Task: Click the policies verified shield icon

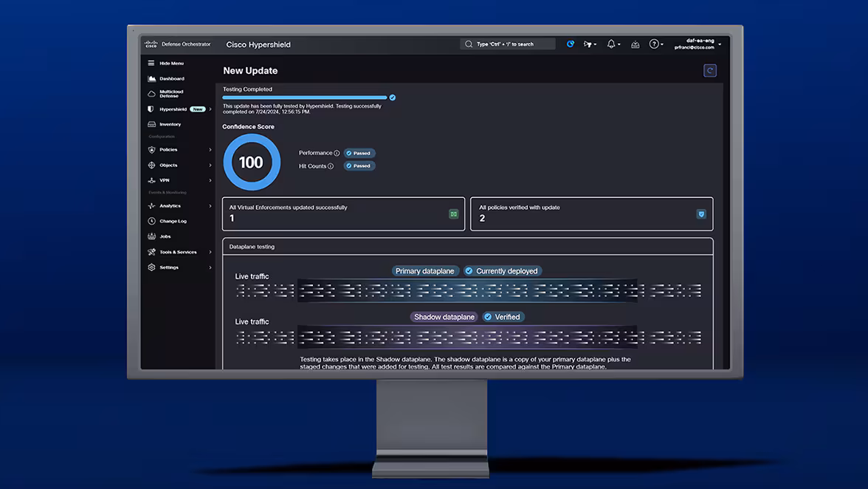Action: [x=701, y=213]
